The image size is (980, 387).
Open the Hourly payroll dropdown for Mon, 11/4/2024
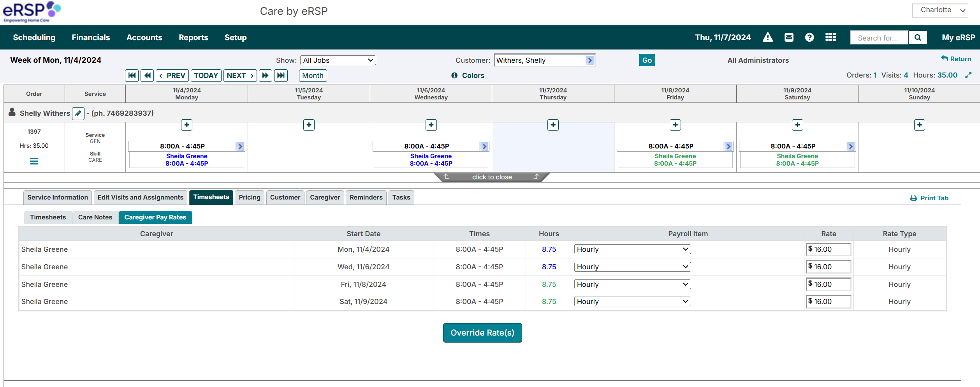click(632, 249)
